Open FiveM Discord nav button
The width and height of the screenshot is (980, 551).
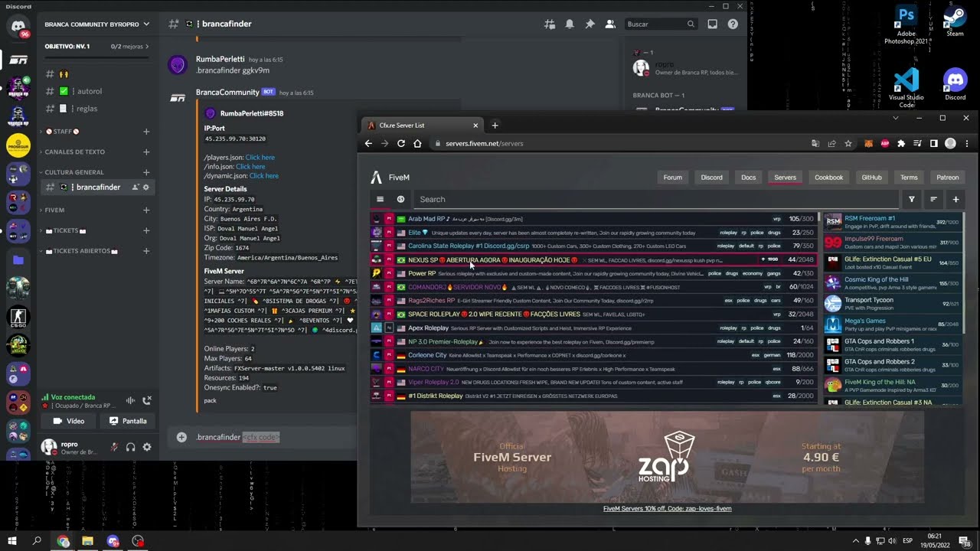click(711, 178)
